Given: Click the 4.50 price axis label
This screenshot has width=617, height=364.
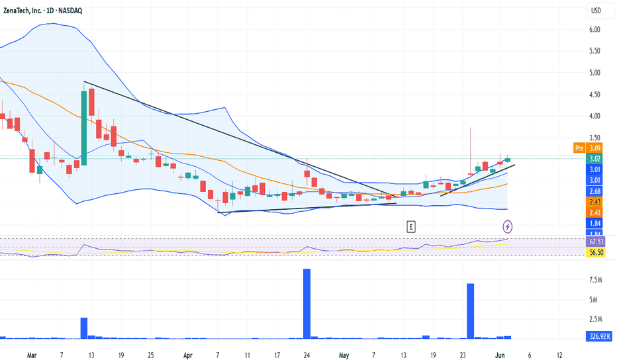Looking at the screenshot, I should (x=594, y=95).
